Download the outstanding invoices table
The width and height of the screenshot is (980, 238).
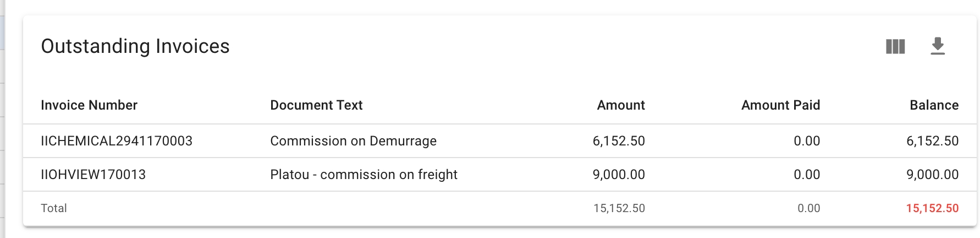coord(938,47)
